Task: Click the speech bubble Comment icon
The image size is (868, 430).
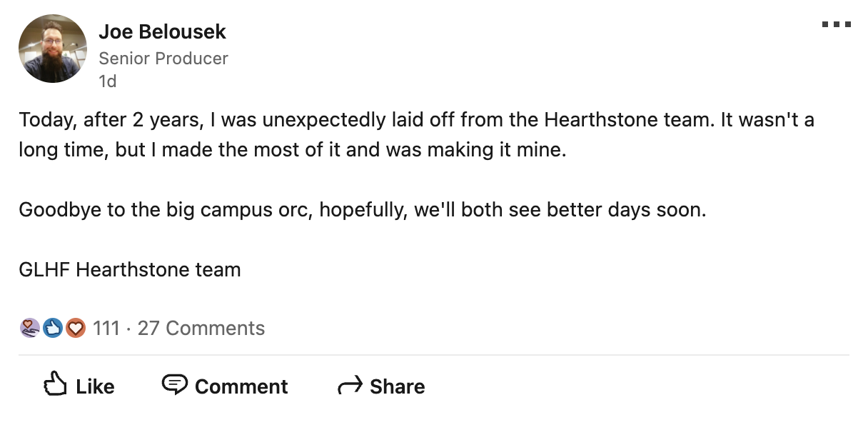Action: tap(174, 385)
